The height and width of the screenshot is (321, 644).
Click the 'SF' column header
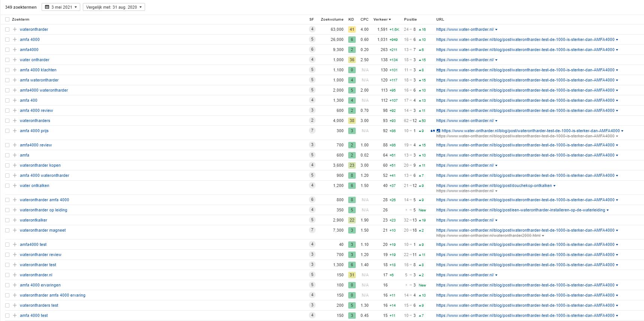click(x=312, y=19)
